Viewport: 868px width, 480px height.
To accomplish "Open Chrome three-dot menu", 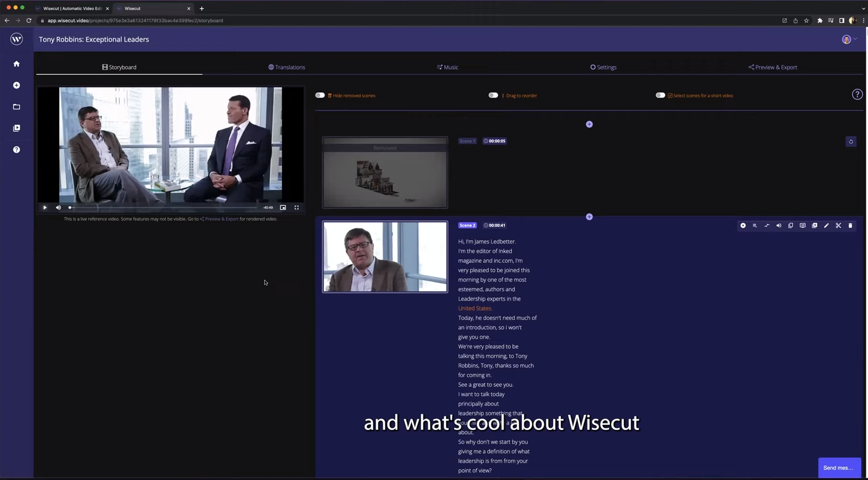I will [863, 21].
